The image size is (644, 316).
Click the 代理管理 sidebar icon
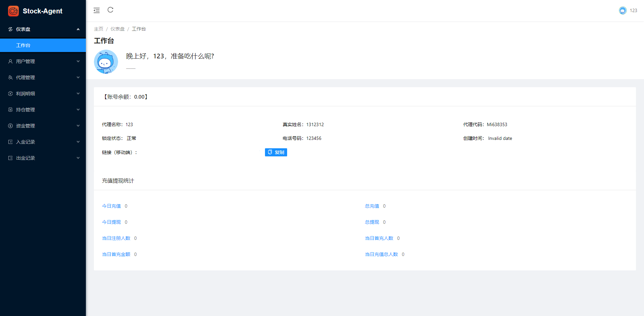[10, 77]
